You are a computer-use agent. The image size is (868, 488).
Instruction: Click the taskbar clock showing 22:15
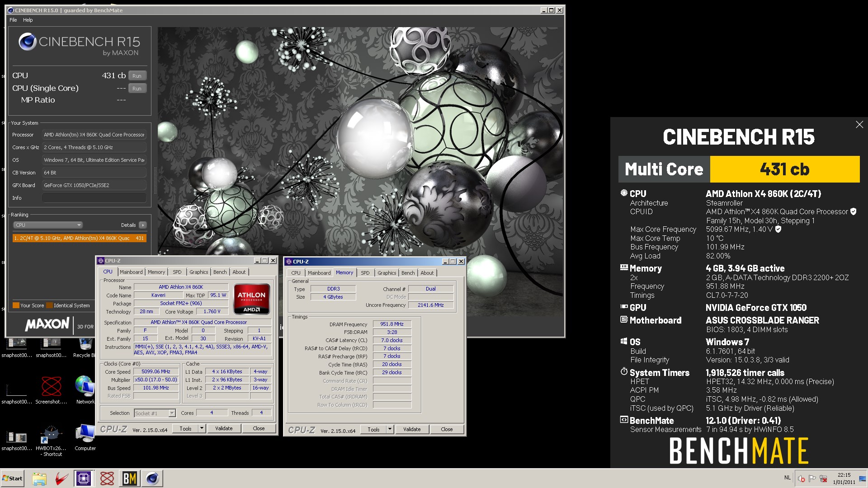pos(844,479)
